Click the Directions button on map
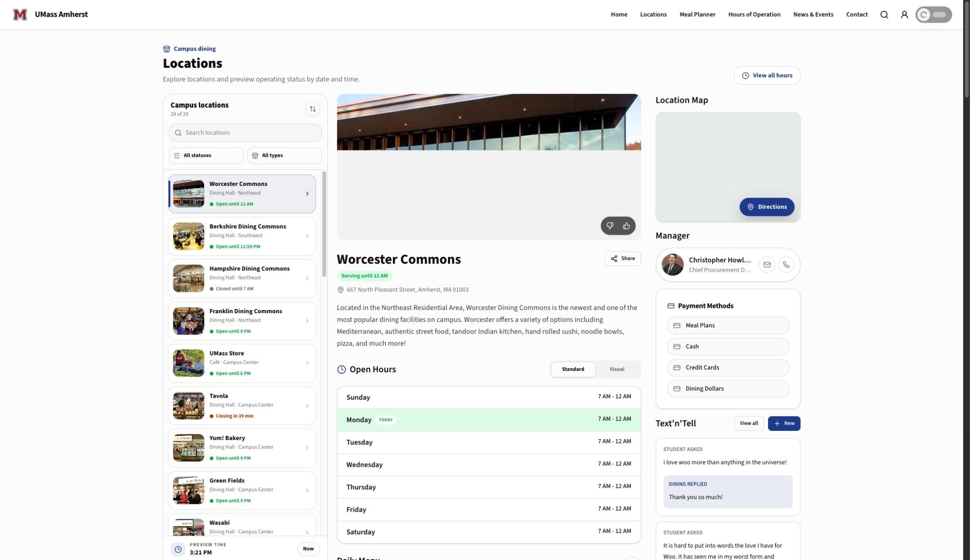The height and width of the screenshot is (560, 970). pyautogui.click(x=767, y=207)
